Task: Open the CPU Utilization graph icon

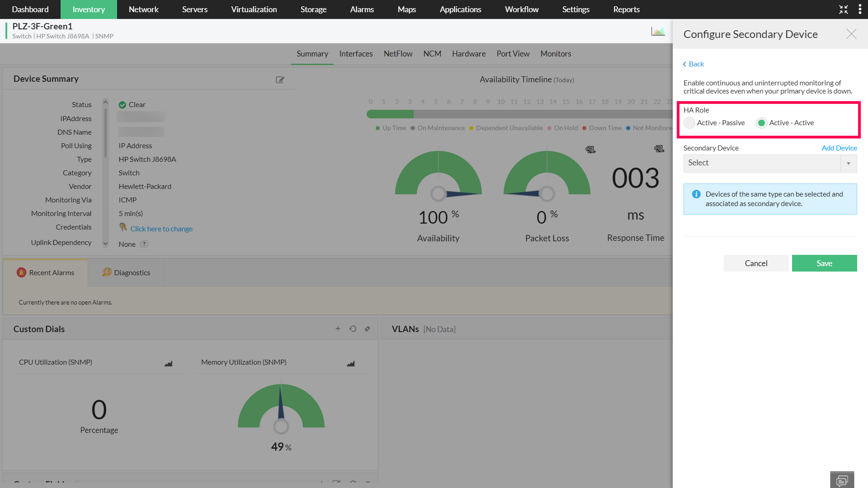Action: click(168, 363)
